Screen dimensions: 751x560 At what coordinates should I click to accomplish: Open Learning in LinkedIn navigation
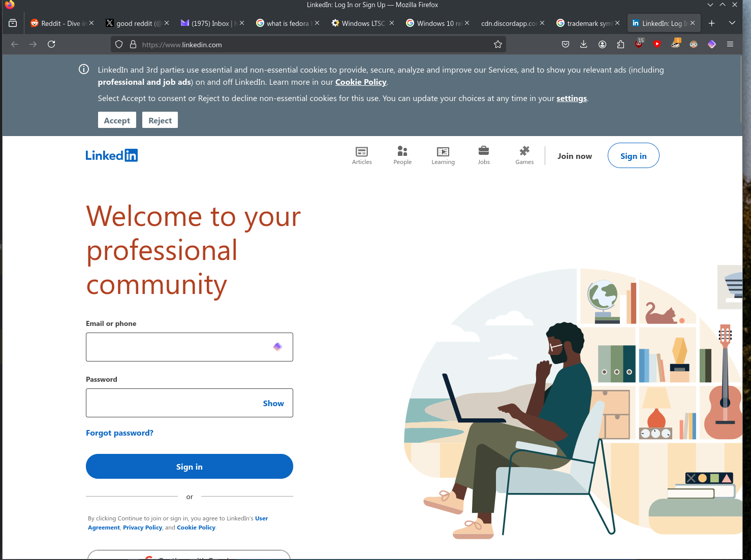443,155
